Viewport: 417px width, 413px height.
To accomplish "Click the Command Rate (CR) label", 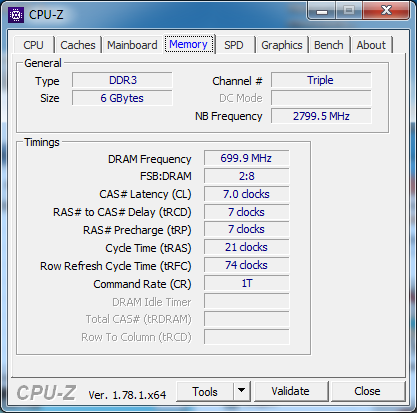I will point(142,284).
